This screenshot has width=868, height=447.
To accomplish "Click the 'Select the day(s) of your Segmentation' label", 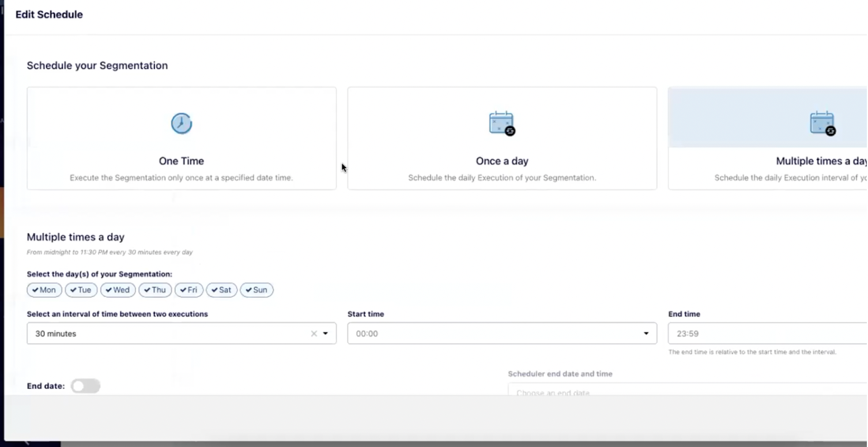I will tap(100, 274).
